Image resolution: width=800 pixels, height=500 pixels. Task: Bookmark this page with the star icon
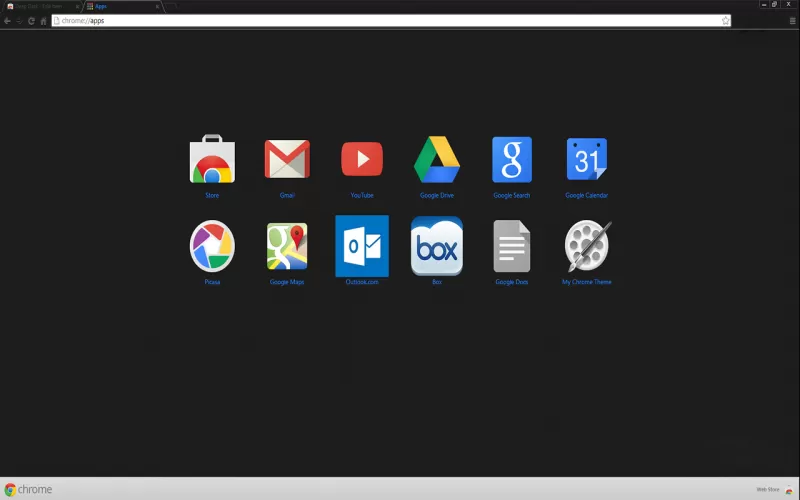pos(726,20)
